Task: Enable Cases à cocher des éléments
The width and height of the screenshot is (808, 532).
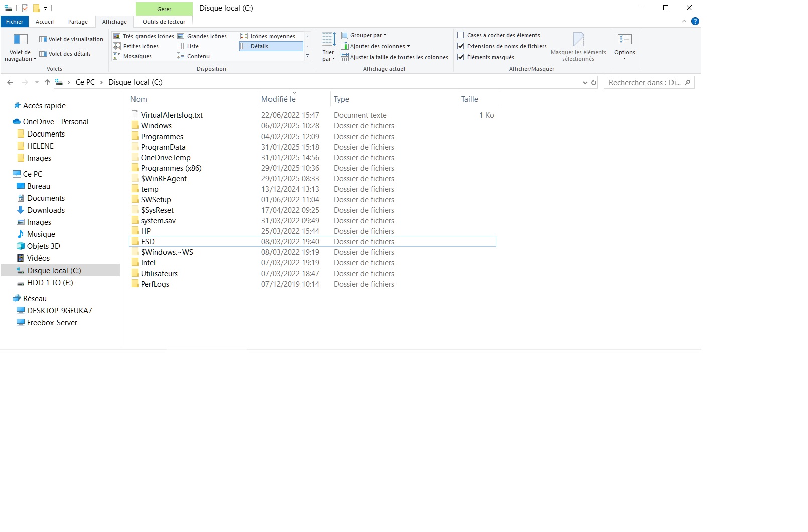Action: tap(460, 35)
